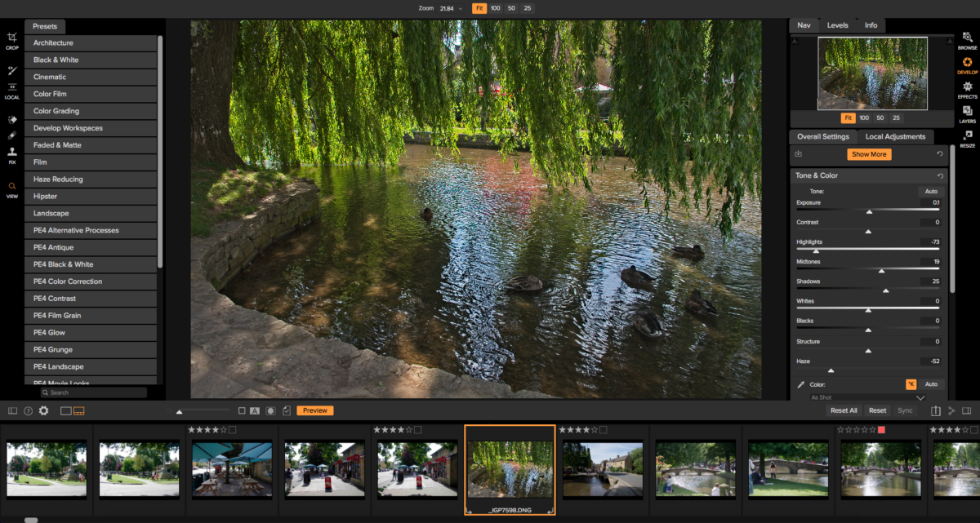Switch to the Levels tab
980x523 pixels.
(x=837, y=25)
